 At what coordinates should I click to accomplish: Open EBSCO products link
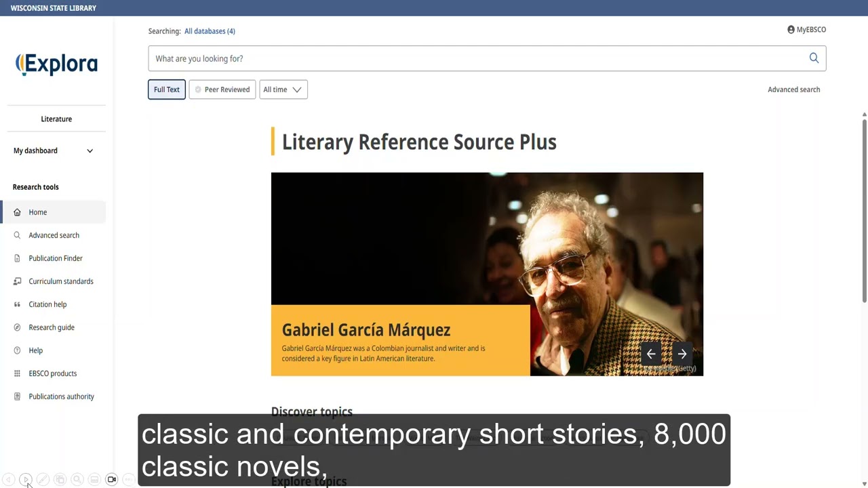click(53, 373)
